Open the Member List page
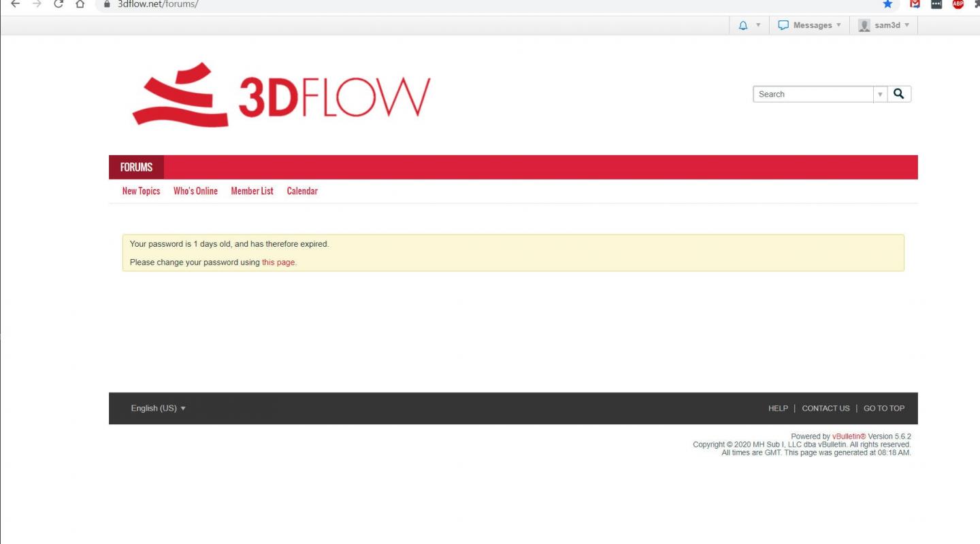 252,191
